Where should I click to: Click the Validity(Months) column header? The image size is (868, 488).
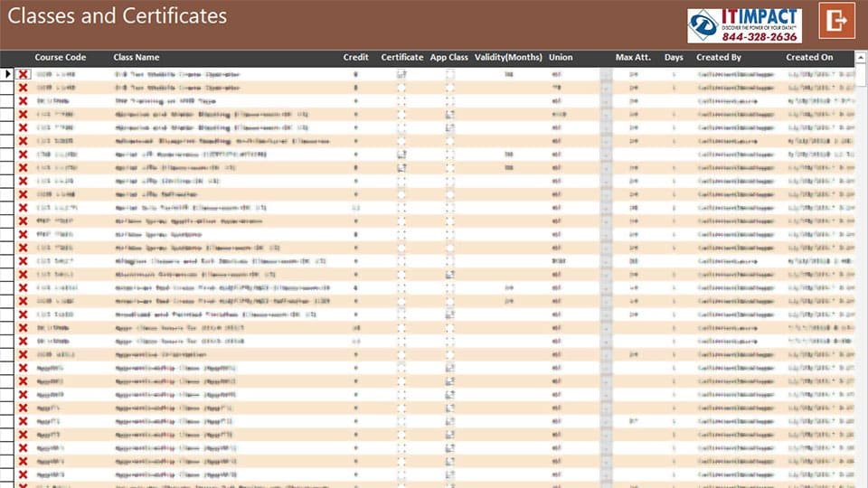pos(508,57)
